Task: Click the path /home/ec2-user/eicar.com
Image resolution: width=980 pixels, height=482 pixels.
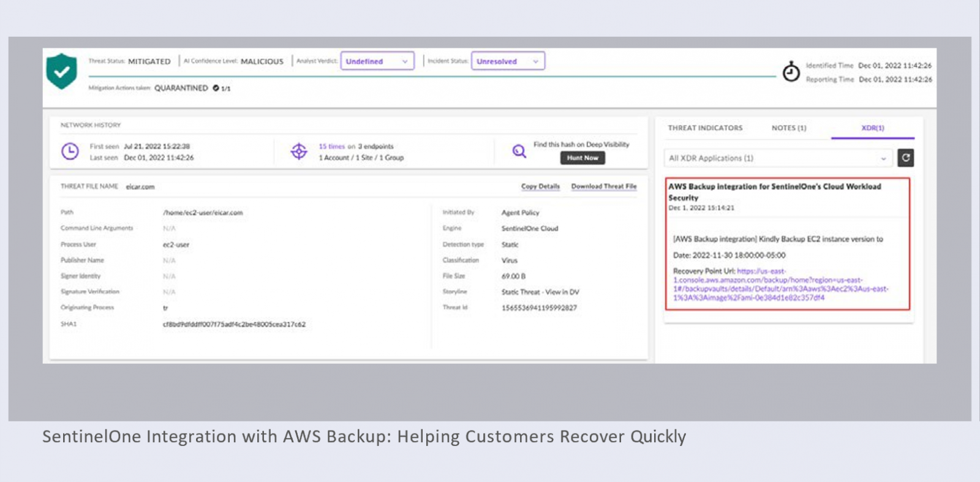Action: [203, 213]
